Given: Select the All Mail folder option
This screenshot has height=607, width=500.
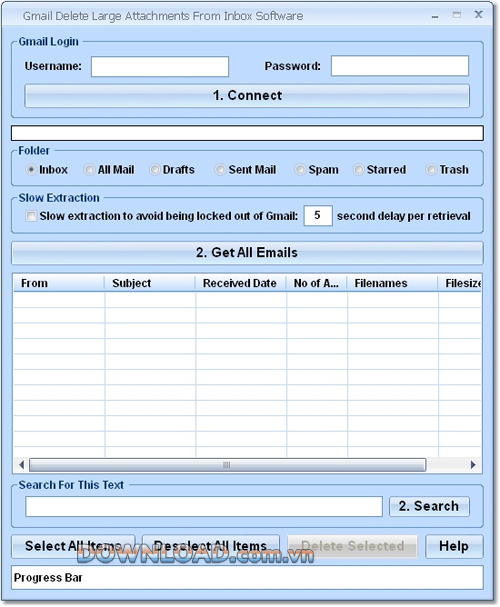Looking at the screenshot, I should click(89, 170).
